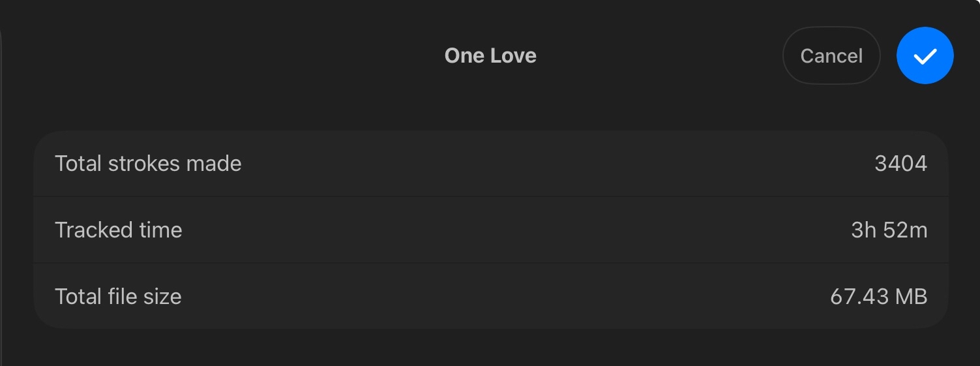Image resolution: width=980 pixels, height=366 pixels.
Task: Click the word Love in the title
Action: 513,56
